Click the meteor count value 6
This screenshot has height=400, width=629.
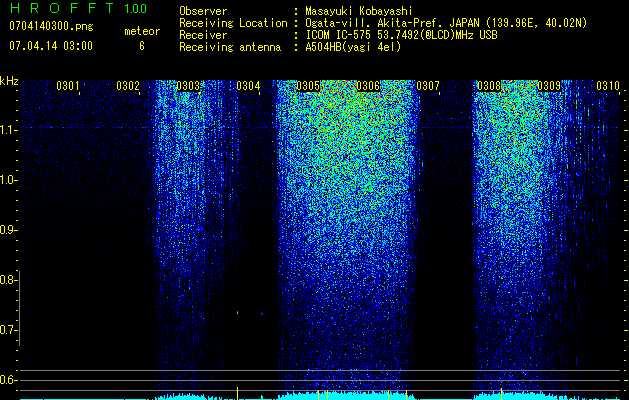click(142, 46)
